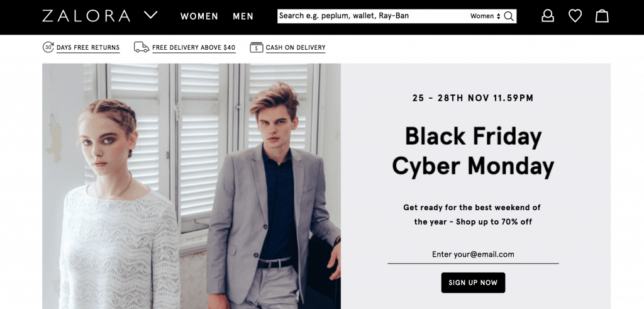Click the cash on delivery icon
Screen dimensions: 644x309
pyautogui.click(x=257, y=47)
